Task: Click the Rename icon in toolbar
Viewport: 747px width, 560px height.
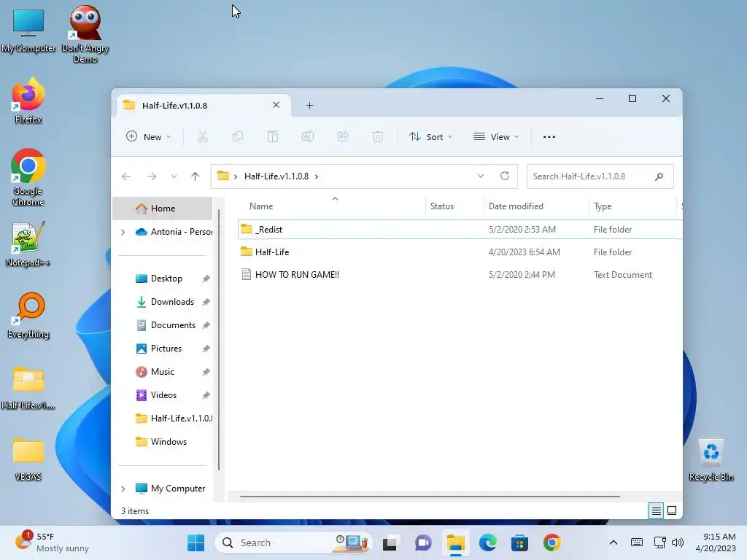Action: [308, 137]
